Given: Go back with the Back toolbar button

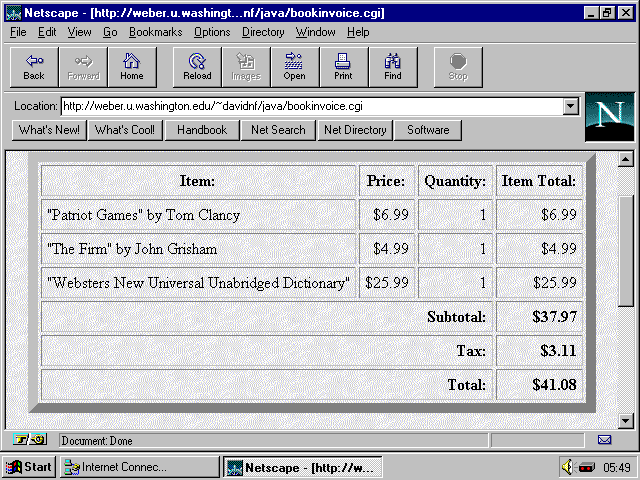Looking at the screenshot, I should 34,67.
